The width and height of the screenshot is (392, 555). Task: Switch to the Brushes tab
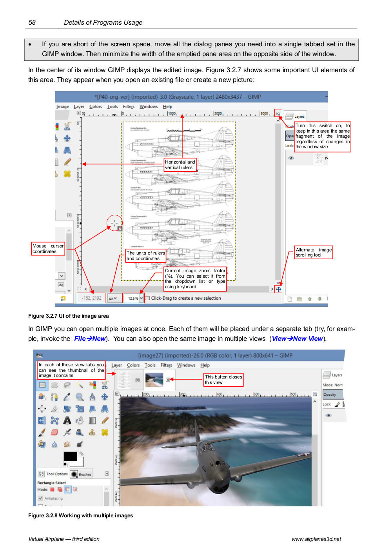pyautogui.click(x=81, y=474)
